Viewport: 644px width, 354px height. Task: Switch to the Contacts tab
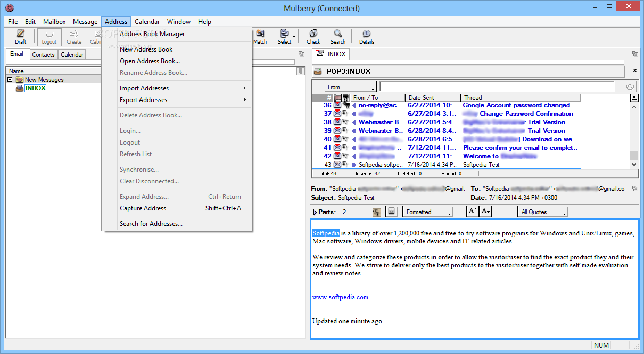pos(43,54)
